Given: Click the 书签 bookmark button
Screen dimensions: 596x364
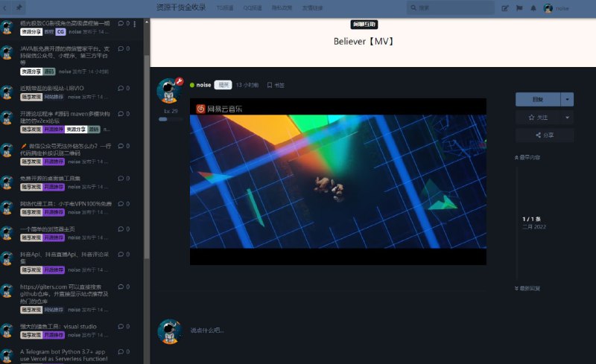Looking at the screenshot, I should pyautogui.click(x=276, y=85).
